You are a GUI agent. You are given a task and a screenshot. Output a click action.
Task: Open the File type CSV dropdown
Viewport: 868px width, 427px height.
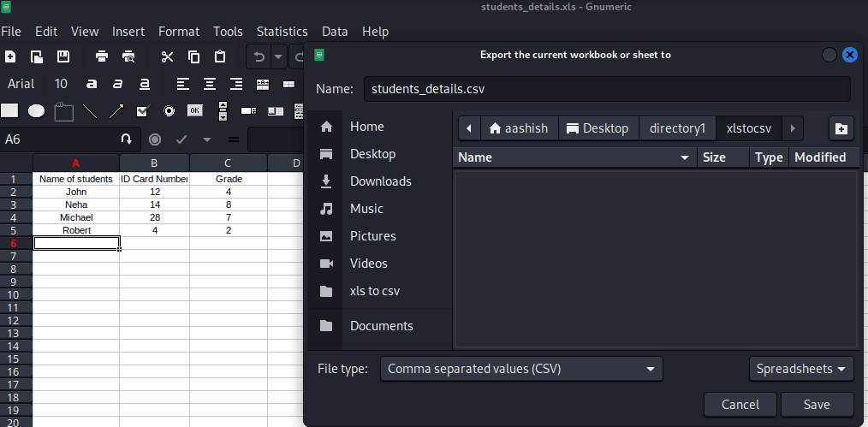521,369
